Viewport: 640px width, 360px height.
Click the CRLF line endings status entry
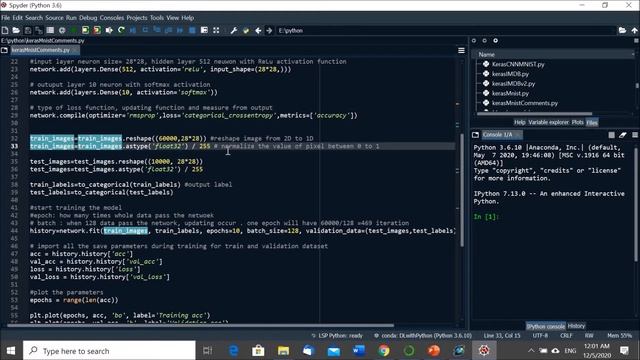coord(566,336)
